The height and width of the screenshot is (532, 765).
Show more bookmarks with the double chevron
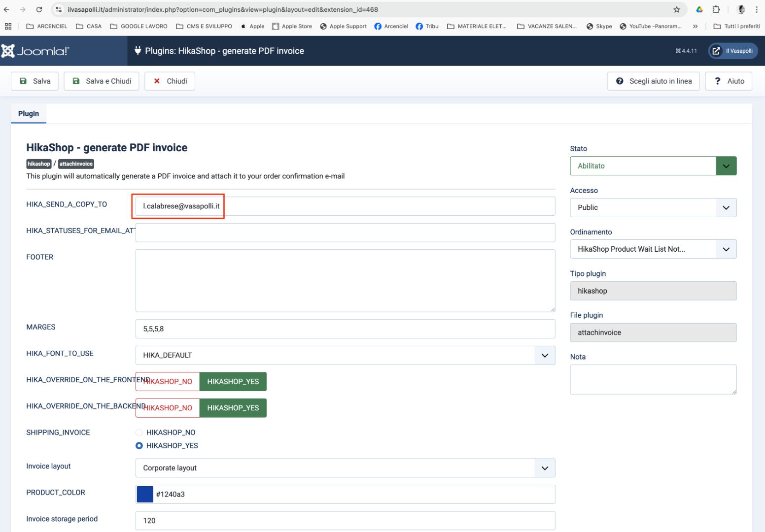695,26
